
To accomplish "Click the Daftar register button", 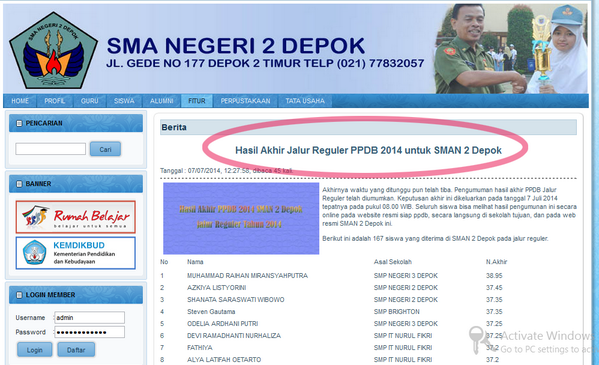I will (76, 350).
